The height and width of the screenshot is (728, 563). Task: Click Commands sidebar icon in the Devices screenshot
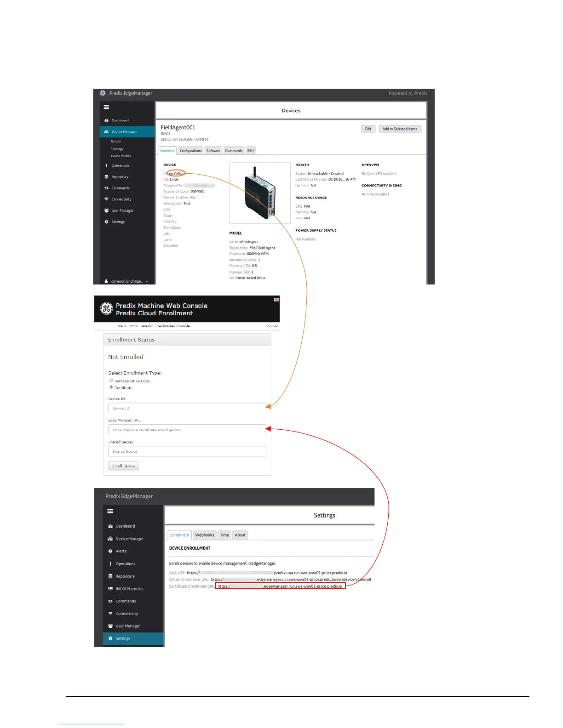point(106,188)
